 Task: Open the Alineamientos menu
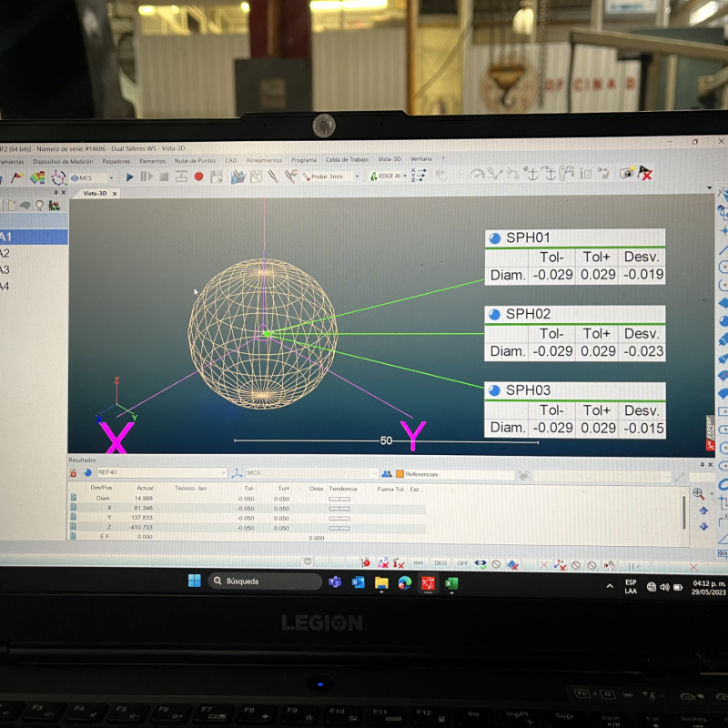click(264, 160)
